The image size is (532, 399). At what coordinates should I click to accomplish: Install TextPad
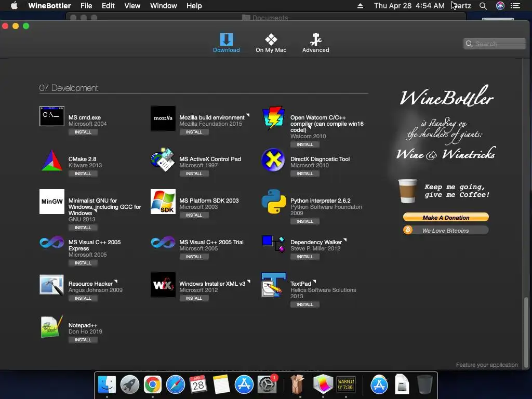tap(304, 304)
